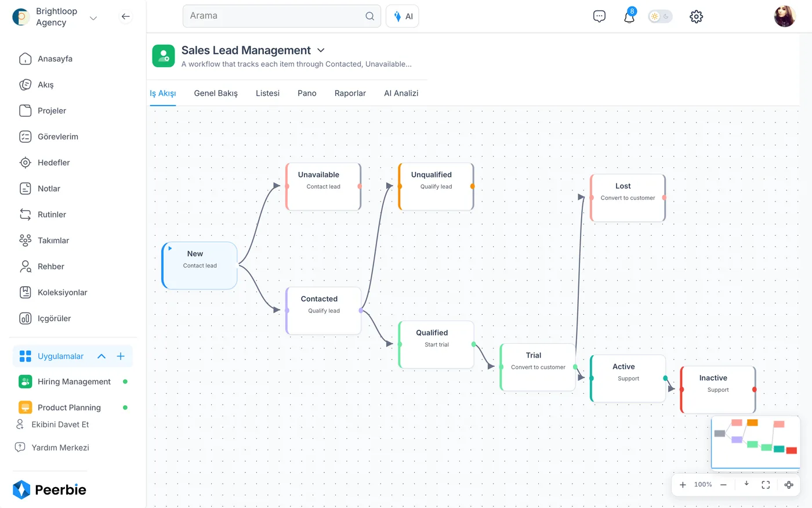Viewport: 812px width, 508px height.
Task: Select the New workflow node
Action: pyautogui.click(x=200, y=265)
